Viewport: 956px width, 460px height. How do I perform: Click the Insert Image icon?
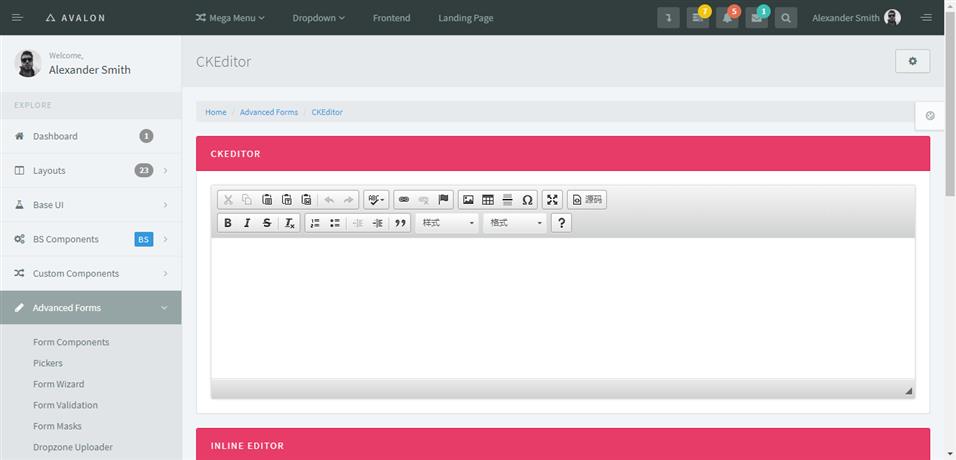(x=468, y=199)
